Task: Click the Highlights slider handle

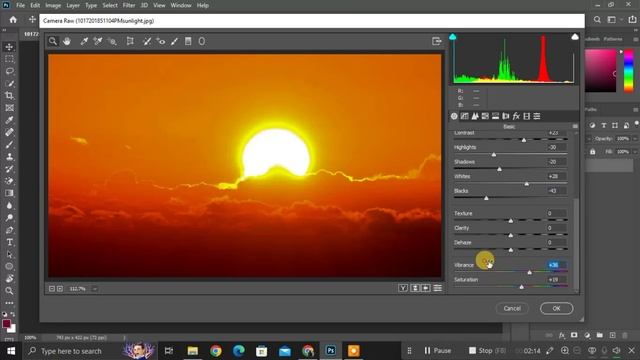Action: tap(493, 155)
